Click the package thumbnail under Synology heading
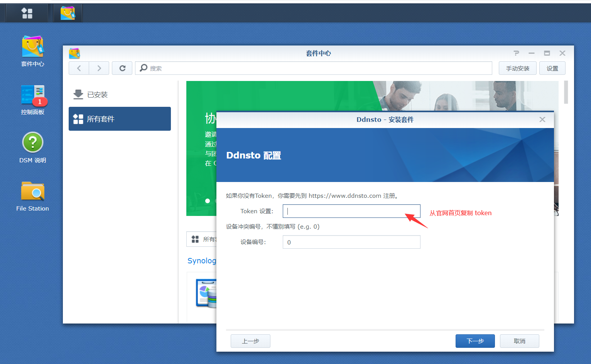This screenshot has height=364, width=591. tap(206, 293)
